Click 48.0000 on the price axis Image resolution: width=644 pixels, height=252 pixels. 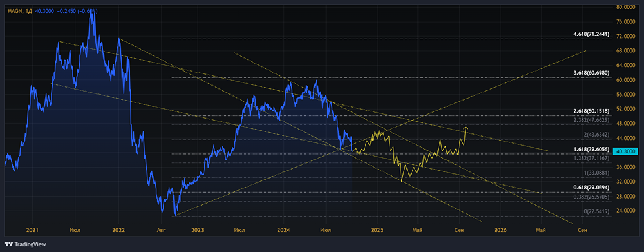(x=627, y=123)
